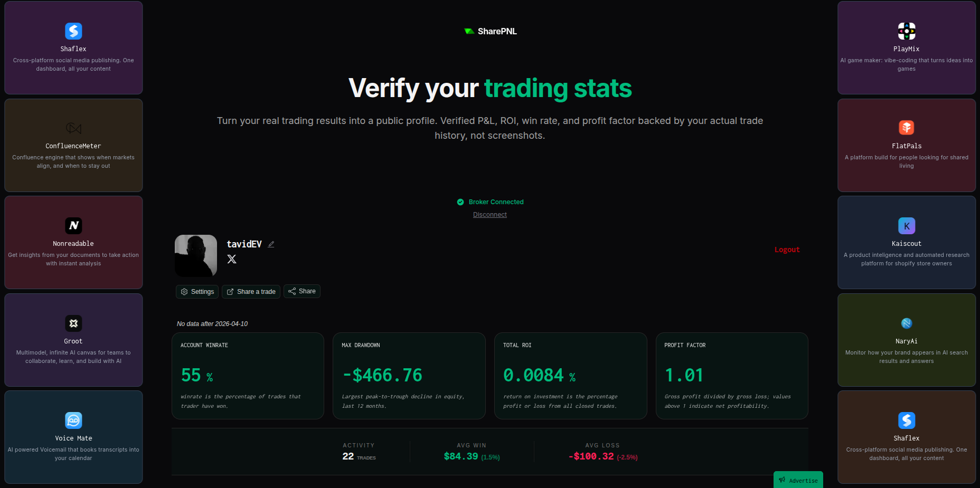Open the right-column Shaflex ad icon
This screenshot has width=980, height=488.
tap(907, 420)
